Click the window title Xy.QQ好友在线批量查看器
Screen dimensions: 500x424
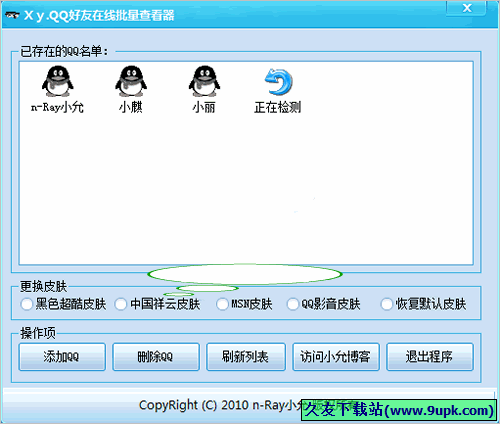[99, 16]
